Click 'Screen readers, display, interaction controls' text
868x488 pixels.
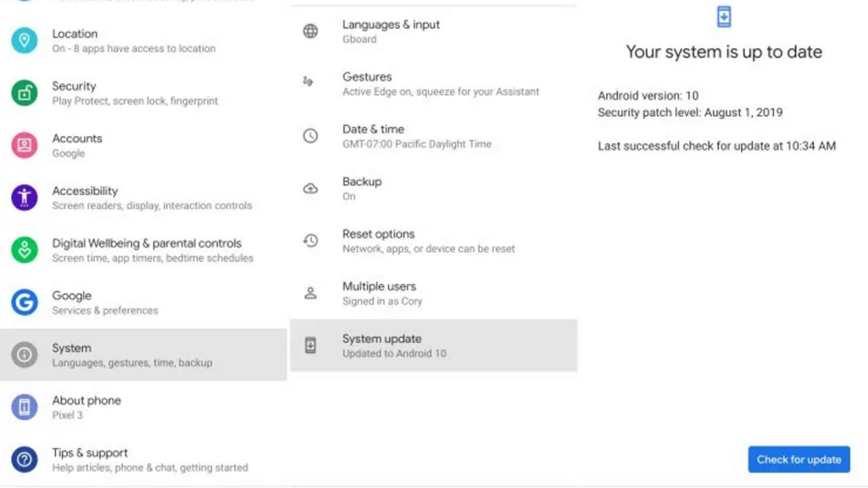pos(153,206)
